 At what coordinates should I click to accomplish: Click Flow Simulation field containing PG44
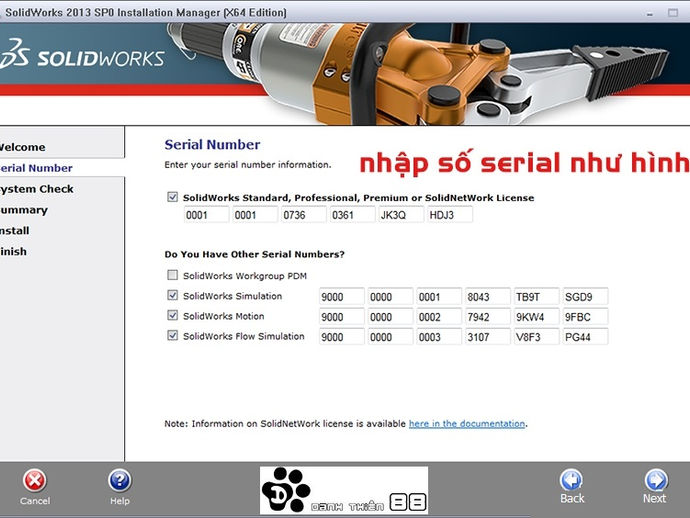(x=585, y=337)
